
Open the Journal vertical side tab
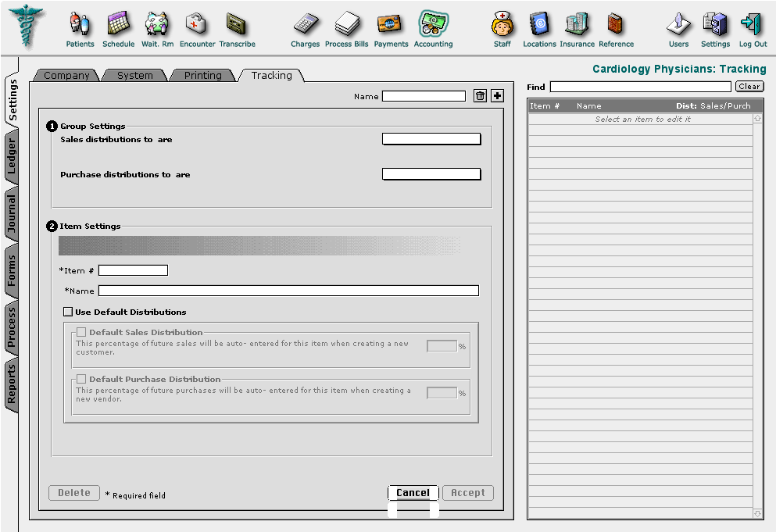click(12, 213)
